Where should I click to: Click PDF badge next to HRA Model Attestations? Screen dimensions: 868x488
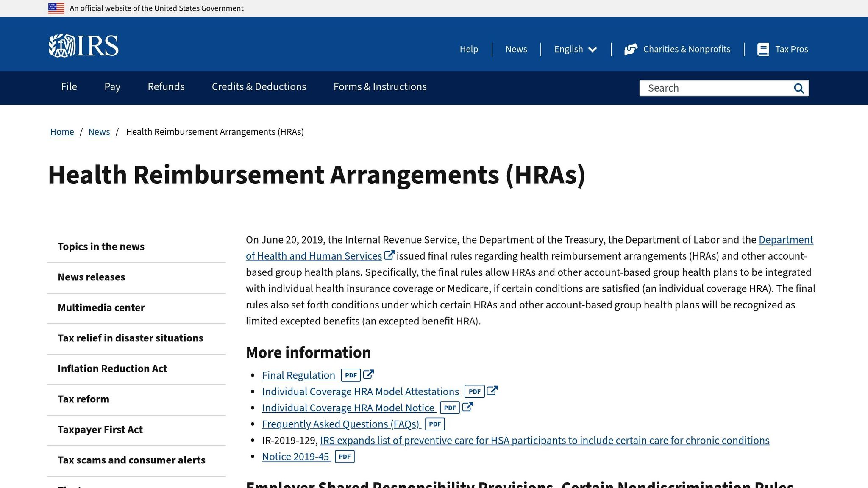pos(475,391)
